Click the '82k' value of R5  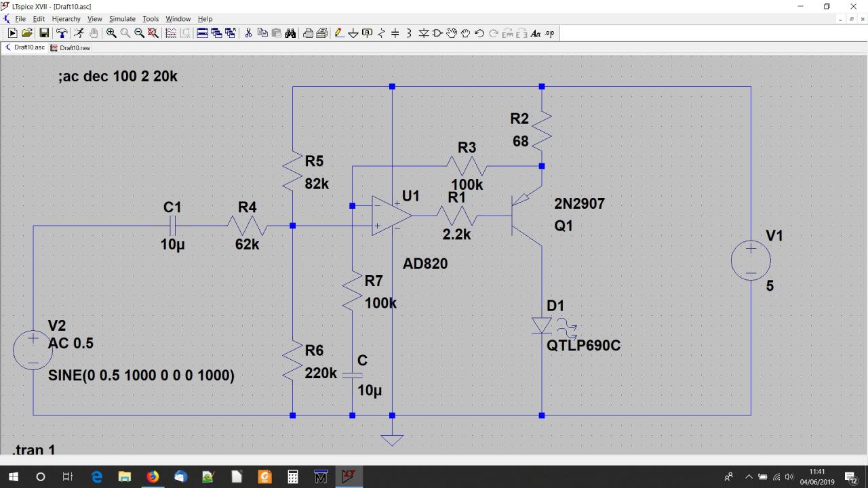click(x=317, y=184)
